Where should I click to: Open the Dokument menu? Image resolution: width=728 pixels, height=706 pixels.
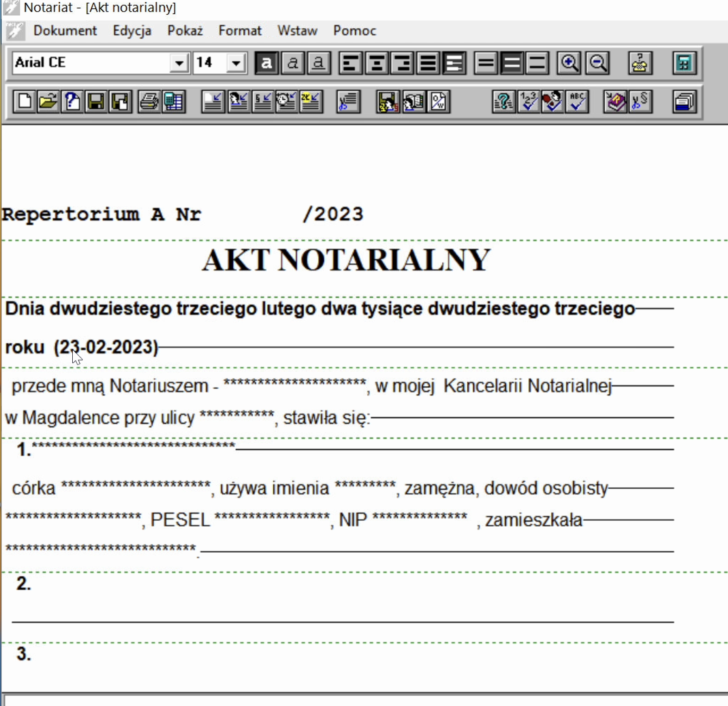[x=65, y=31]
